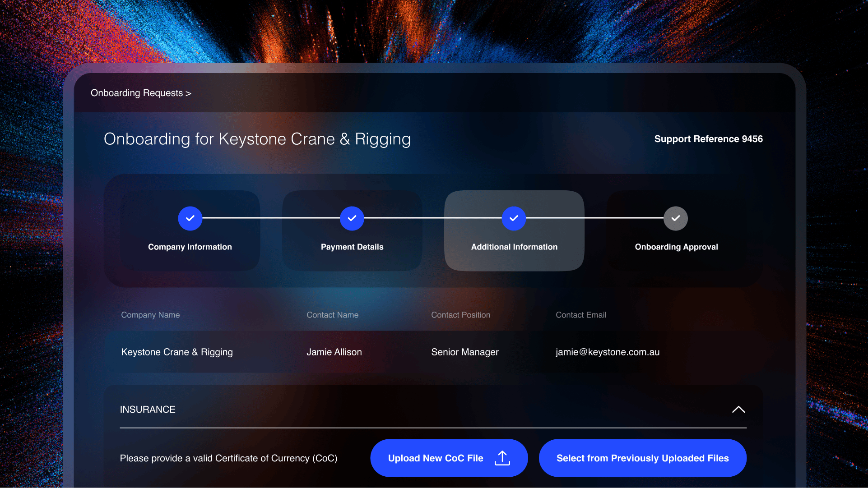
Task: Click the Payment Details checkmark circle
Action: (352, 218)
